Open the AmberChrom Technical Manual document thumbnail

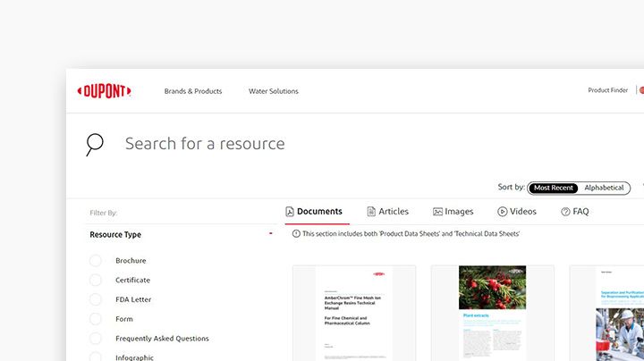pyautogui.click(x=354, y=314)
